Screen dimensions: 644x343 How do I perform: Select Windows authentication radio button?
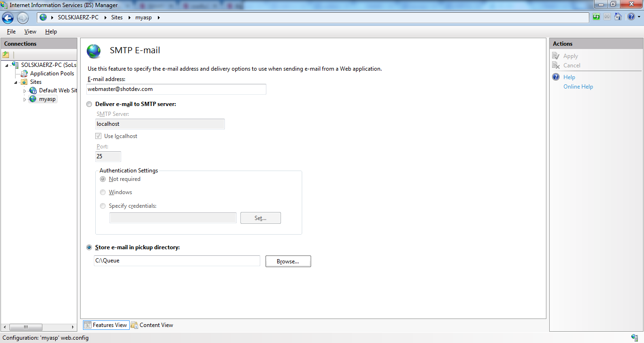[103, 192]
